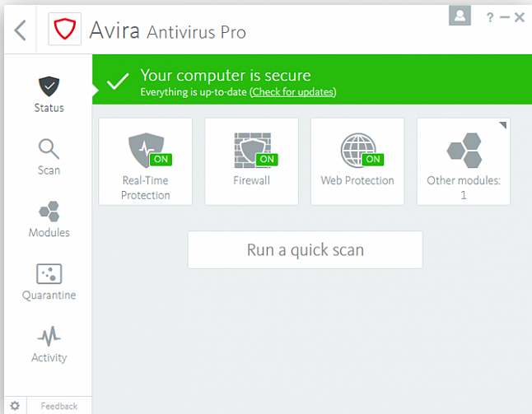Image resolution: width=532 pixels, height=414 pixels.
Task: Open the user account profile icon
Action: pos(460,16)
